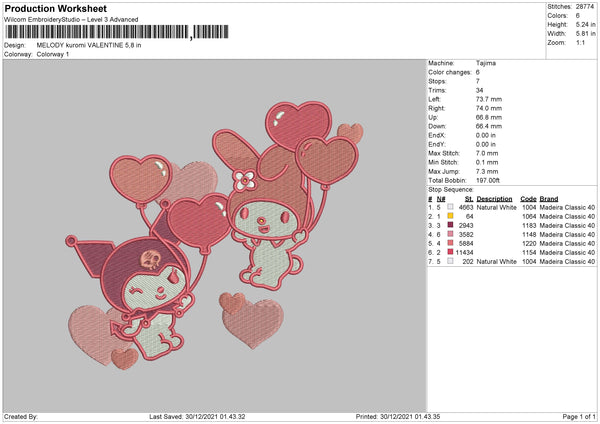Click the 'Created By:' footer label

21,416
